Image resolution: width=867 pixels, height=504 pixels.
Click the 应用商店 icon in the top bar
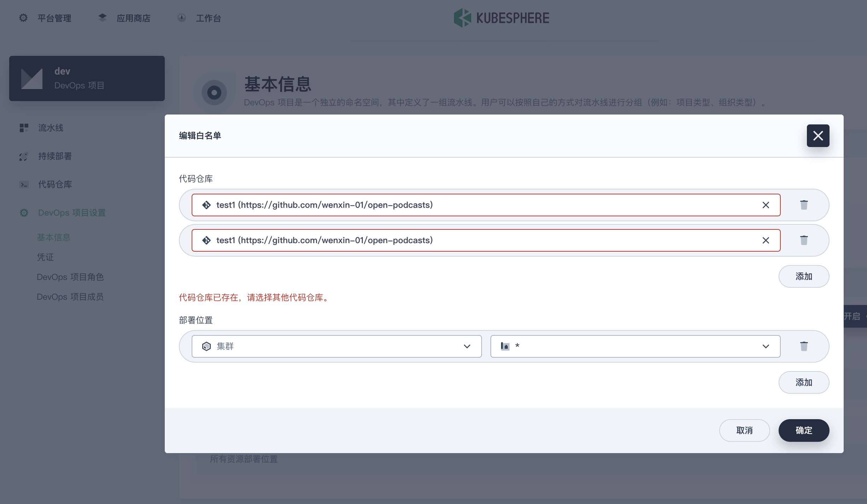[x=102, y=18]
